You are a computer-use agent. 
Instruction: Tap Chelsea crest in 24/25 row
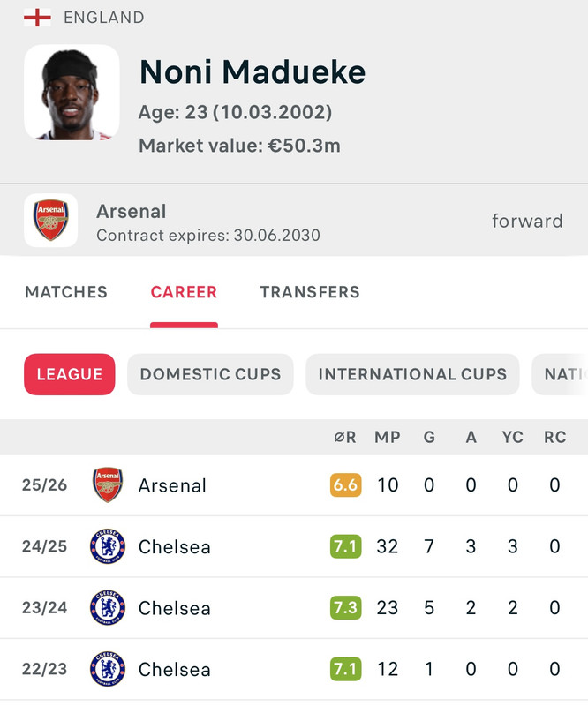[108, 547]
